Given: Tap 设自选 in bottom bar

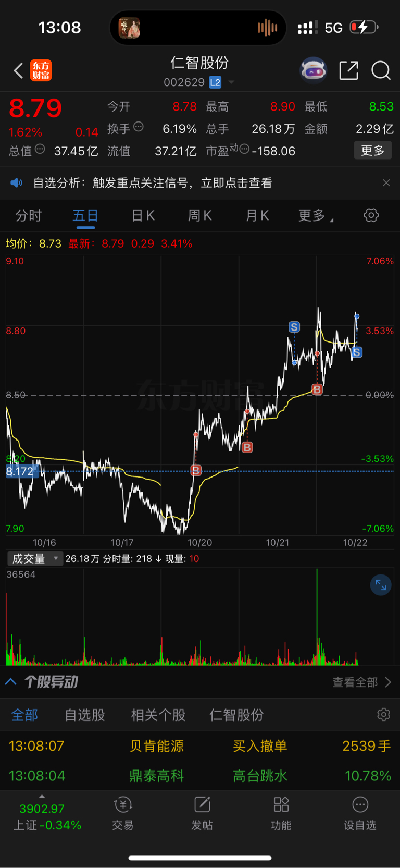Looking at the screenshot, I should 360,814.
